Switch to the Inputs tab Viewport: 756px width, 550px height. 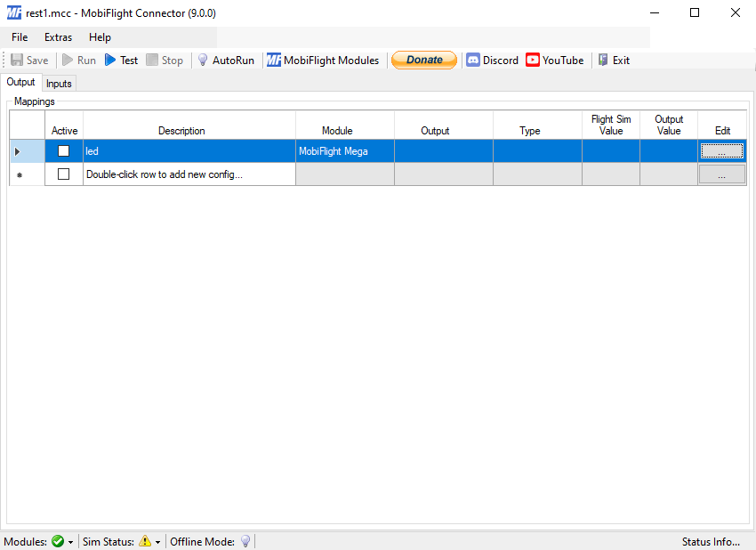click(x=59, y=84)
